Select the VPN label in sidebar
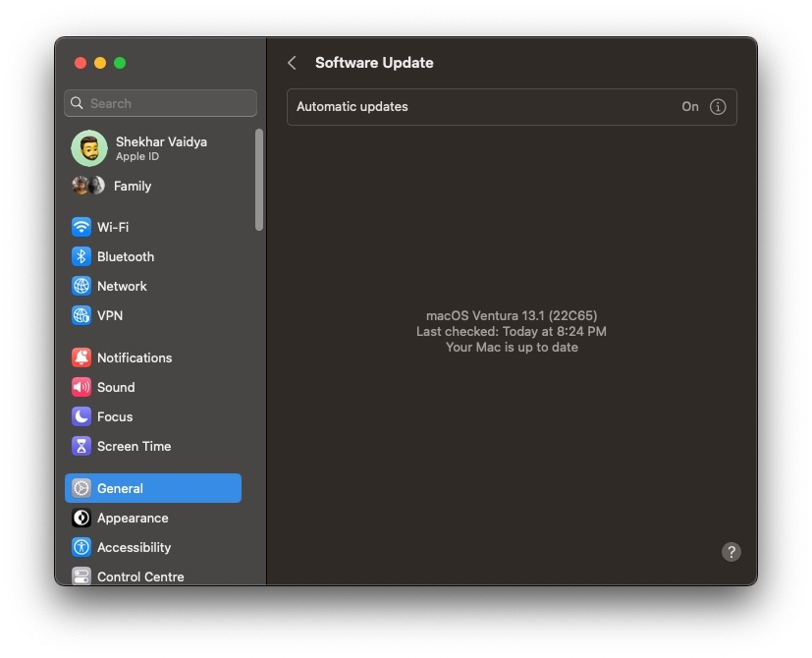 (110, 315)
